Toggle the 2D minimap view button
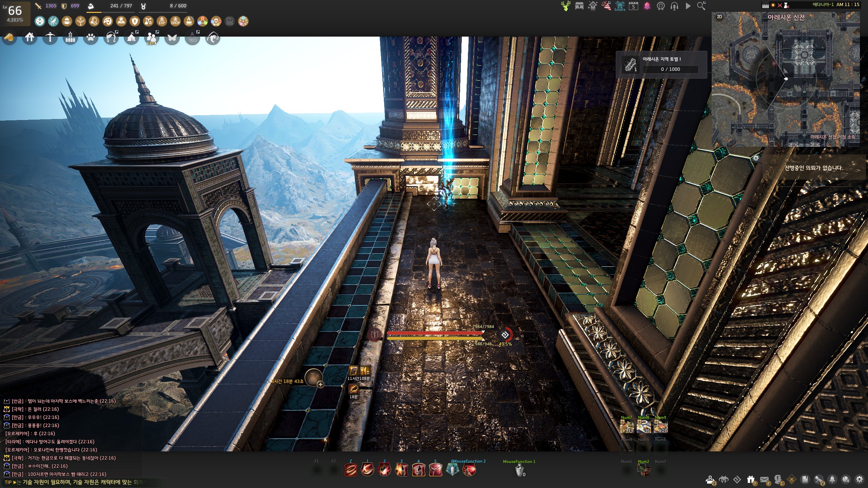 719,17
